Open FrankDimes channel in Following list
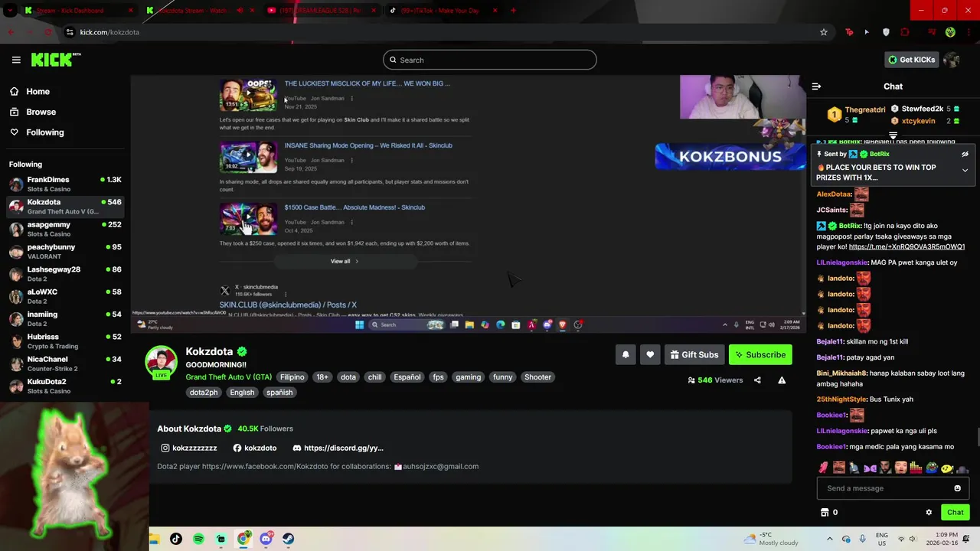980x551 pixels. [x=65, y=184]
